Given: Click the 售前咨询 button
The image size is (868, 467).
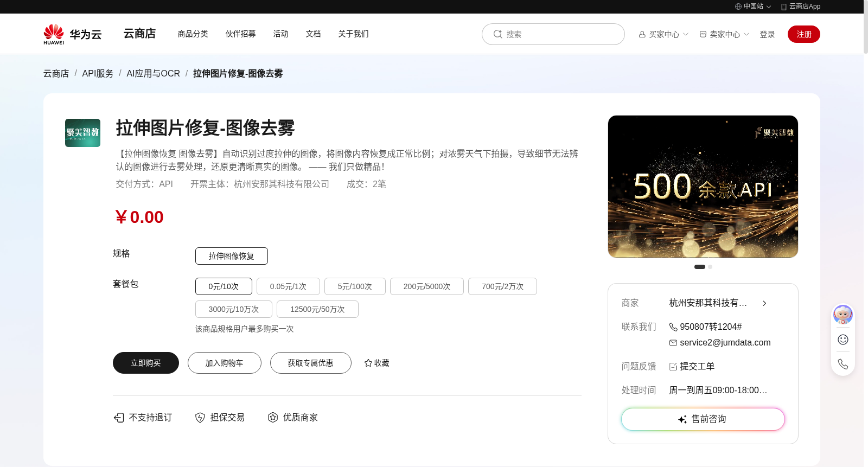Looking at the screenshot, I should [703, 419].
